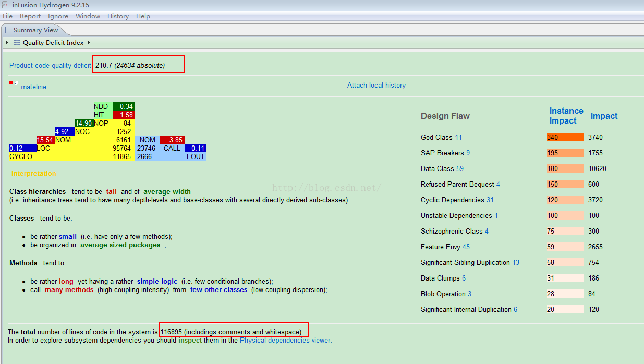Open the Data Clumps 6 entry
This screenshot has height=364, width=644.
(x=443, y=278)
